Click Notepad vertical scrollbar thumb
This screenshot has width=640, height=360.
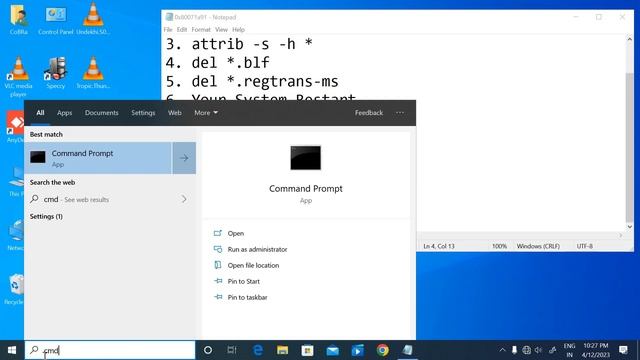(x=629, y=147)
